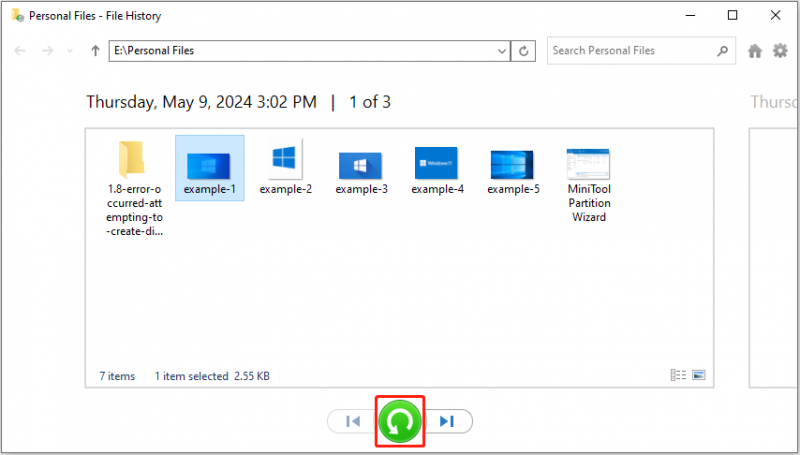Screen dimensions: 800x455
Task: Maximize the File History window
Action: pyautogui.click(x=733, y=15)
